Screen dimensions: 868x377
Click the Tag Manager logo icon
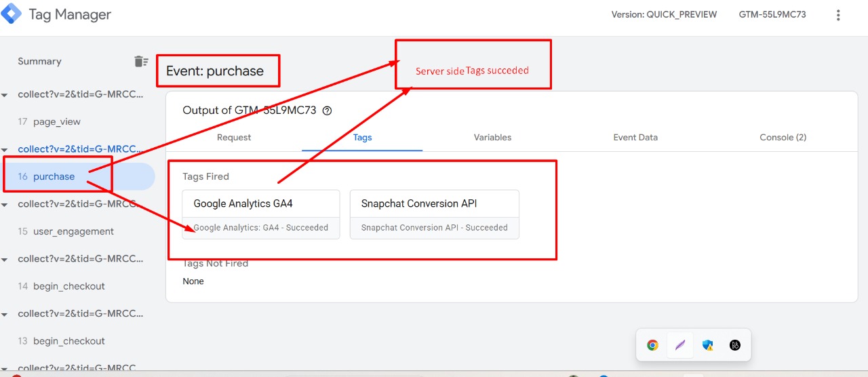[x=12, y=14]
